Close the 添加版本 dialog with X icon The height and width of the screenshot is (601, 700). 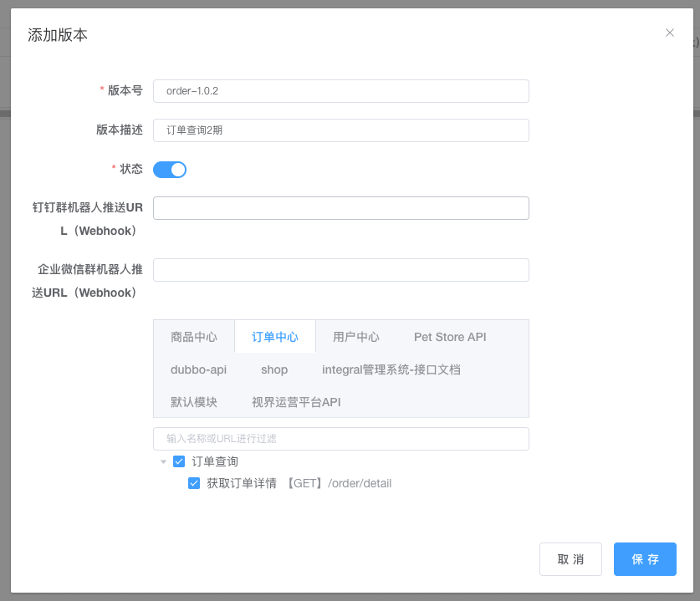pyautogui.click(x=669, y=33)
